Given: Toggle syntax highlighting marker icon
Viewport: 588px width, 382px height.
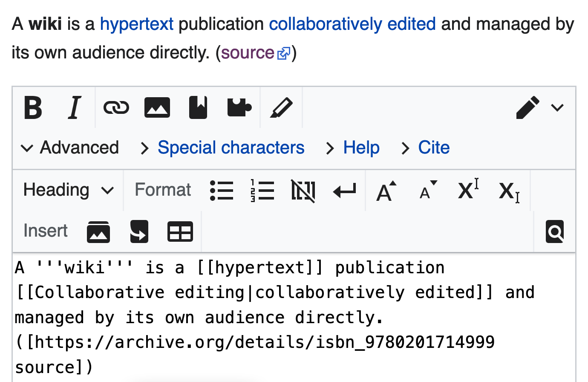Looking at the screenshot, I should coord(281,107).
